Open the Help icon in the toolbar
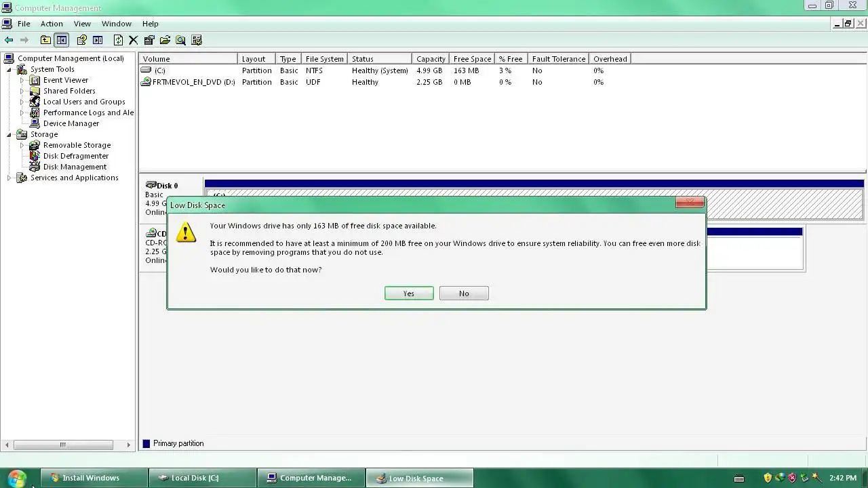 [x=82, y=41]
